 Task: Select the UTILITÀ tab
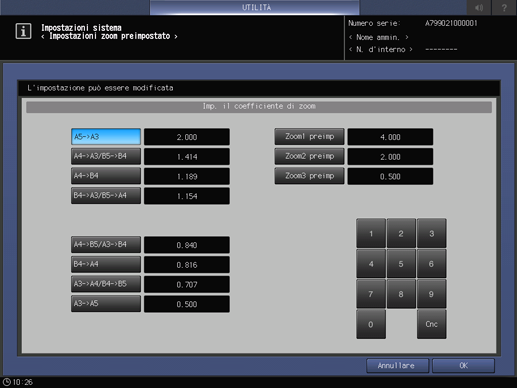(x=255, y=7)
